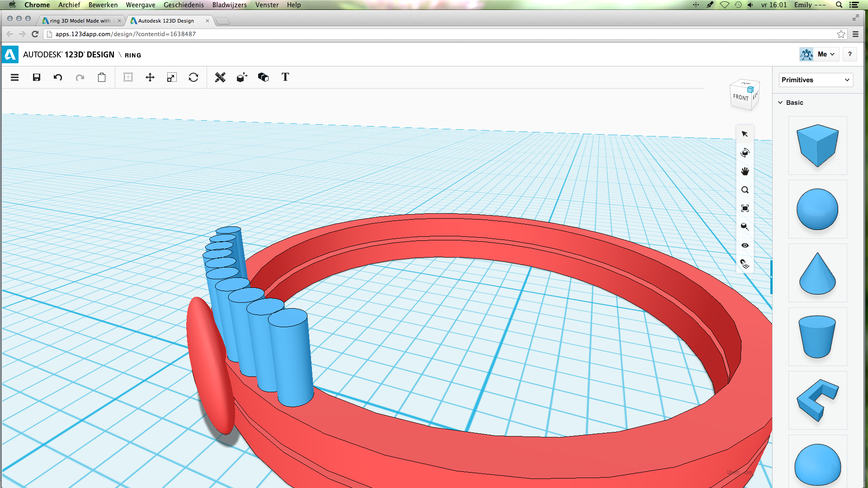This screenshot has width=868, height=488.
Task: Click the volume icon in menu bar
Action: click(750, 5)
